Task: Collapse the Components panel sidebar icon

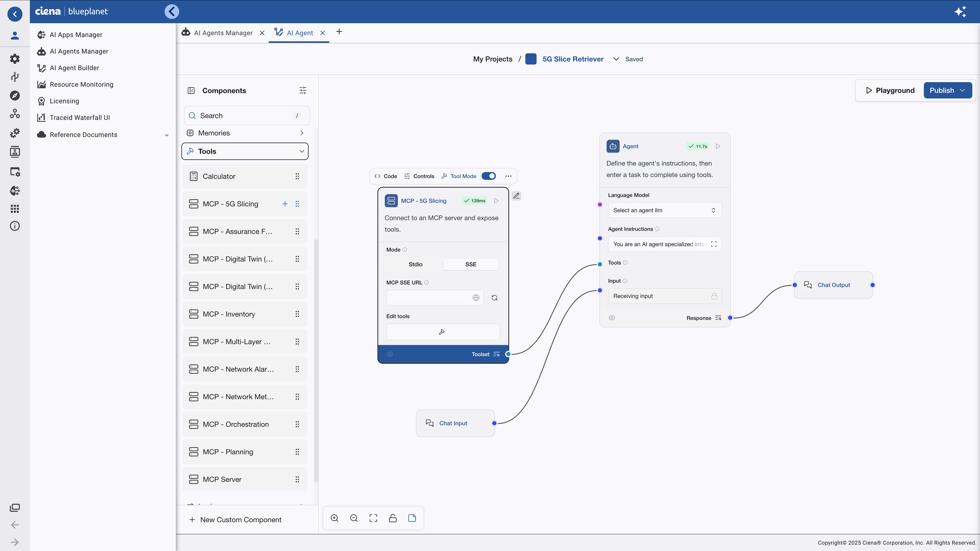Action: pyautogui.click(x=191, y=91)
